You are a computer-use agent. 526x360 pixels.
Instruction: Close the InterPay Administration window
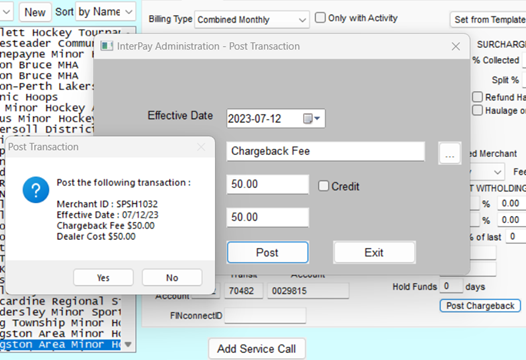pos(456,46)
